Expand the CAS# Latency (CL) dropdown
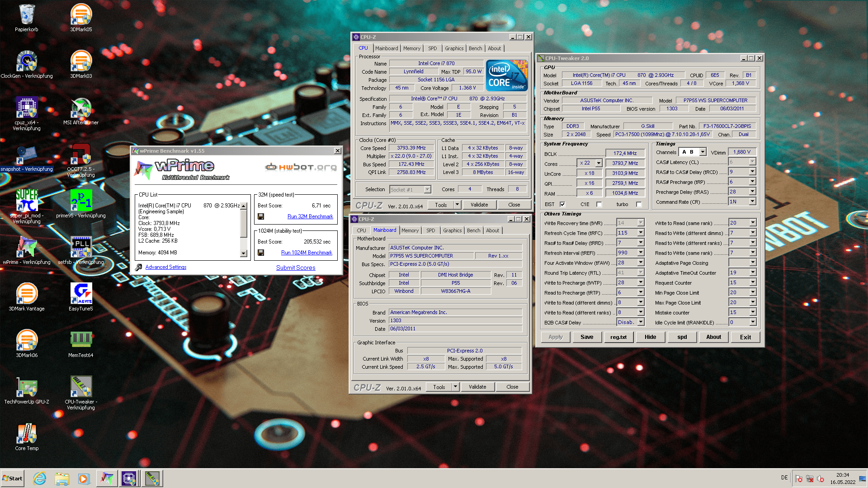This screenshot has width=868, height=488. pos(752,162)
